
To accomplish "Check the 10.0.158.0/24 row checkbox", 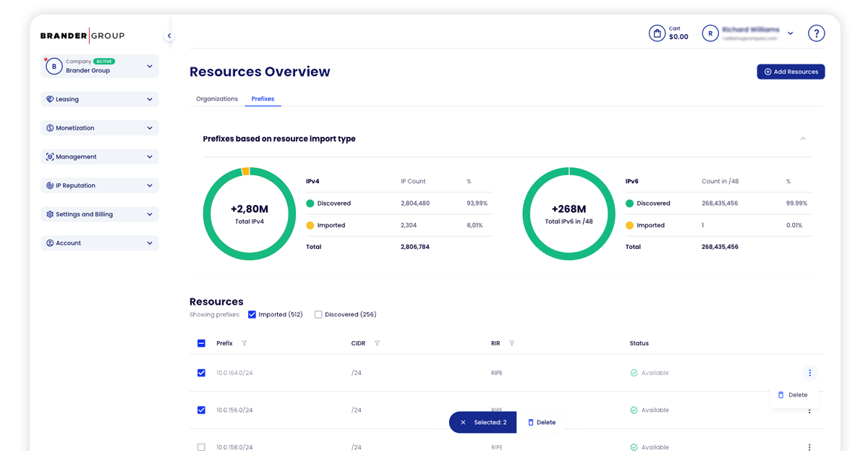I will pos(201,447).
